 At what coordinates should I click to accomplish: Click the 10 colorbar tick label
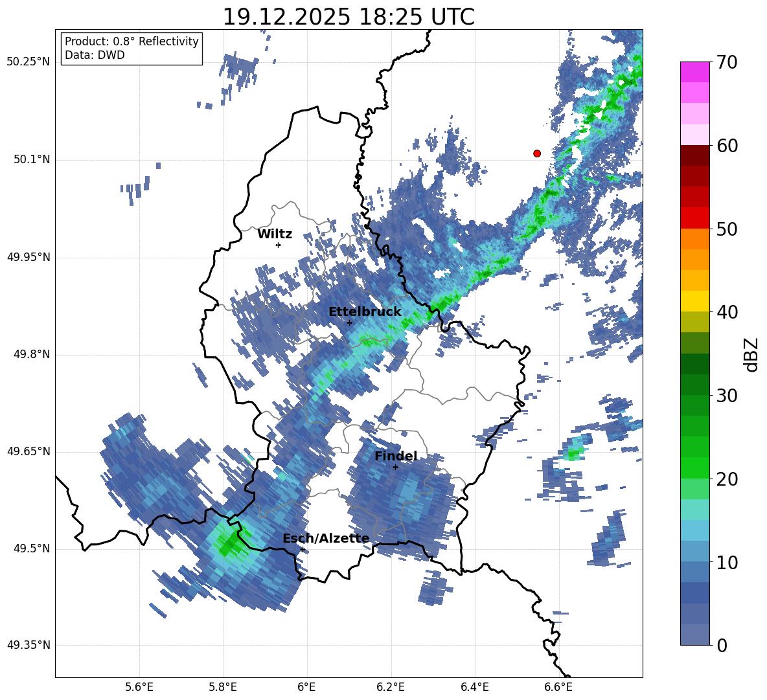(x=726, y=562)
